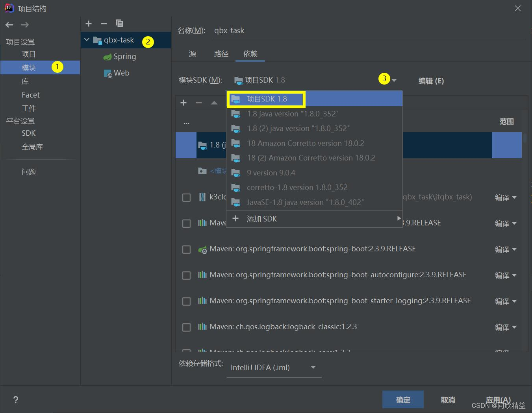Change scope dropdown for spring-boot-autoconfigure
This screenshot has width=532, height=413.
[x=506, y=275]
